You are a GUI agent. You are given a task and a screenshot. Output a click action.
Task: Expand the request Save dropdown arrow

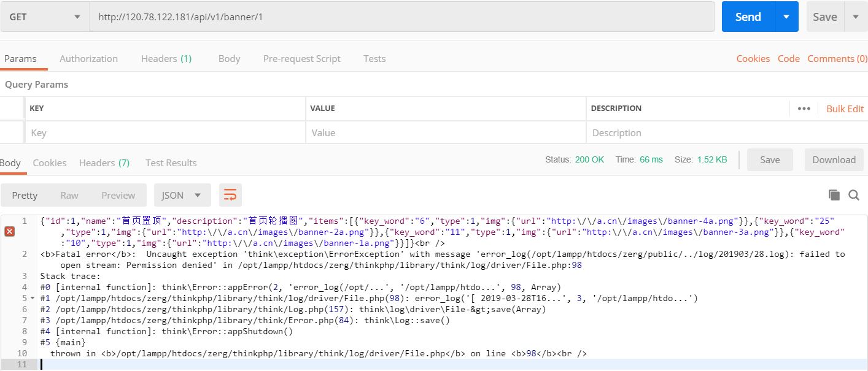pyautogui.click(x=855, y=17)
